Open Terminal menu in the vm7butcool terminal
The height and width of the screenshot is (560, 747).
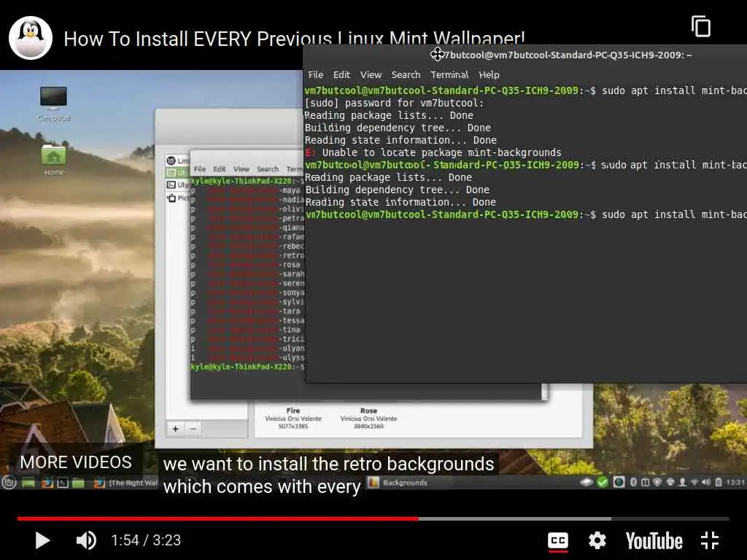pos(449,75)
